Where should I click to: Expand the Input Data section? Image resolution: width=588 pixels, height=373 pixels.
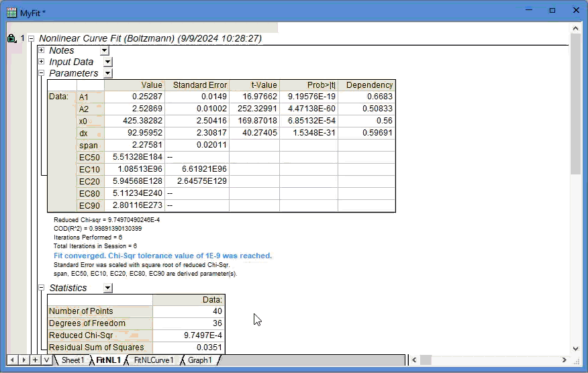coord(42,62)
